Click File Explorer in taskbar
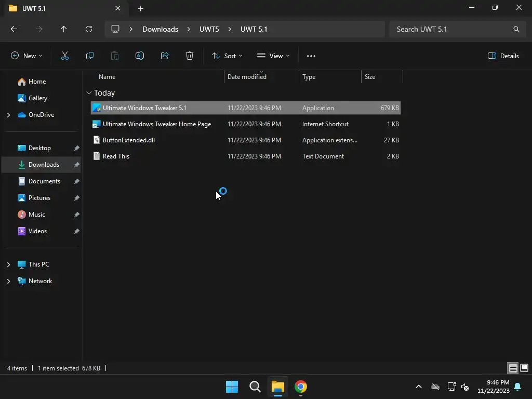 277,387
